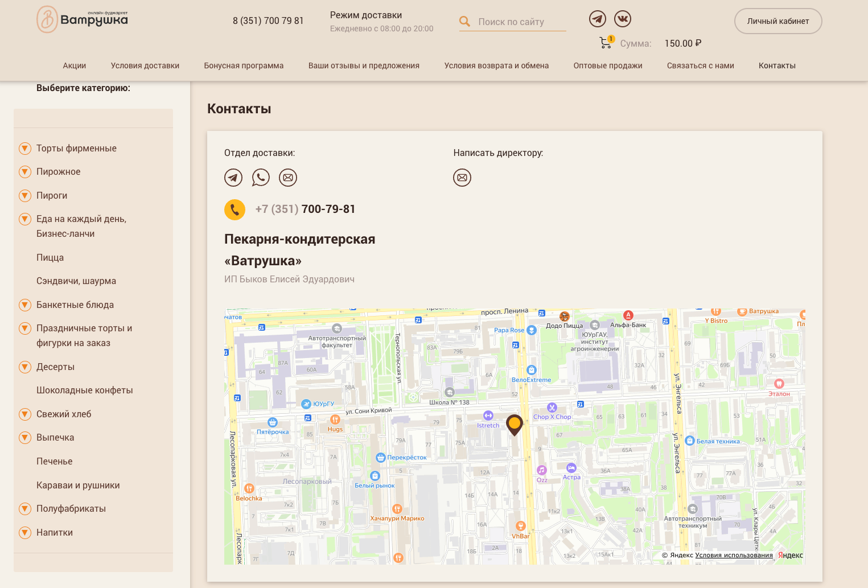Open the Акции menu item
868x588 pixels.
(75, 65)
